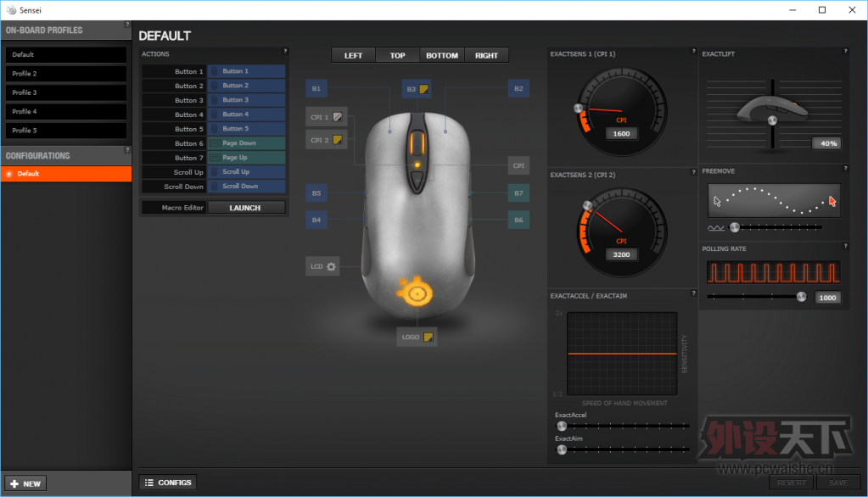The image size is (868, 497).
Task: Open Button 6 Page Down assignment
Action: (x=246, y=143)
